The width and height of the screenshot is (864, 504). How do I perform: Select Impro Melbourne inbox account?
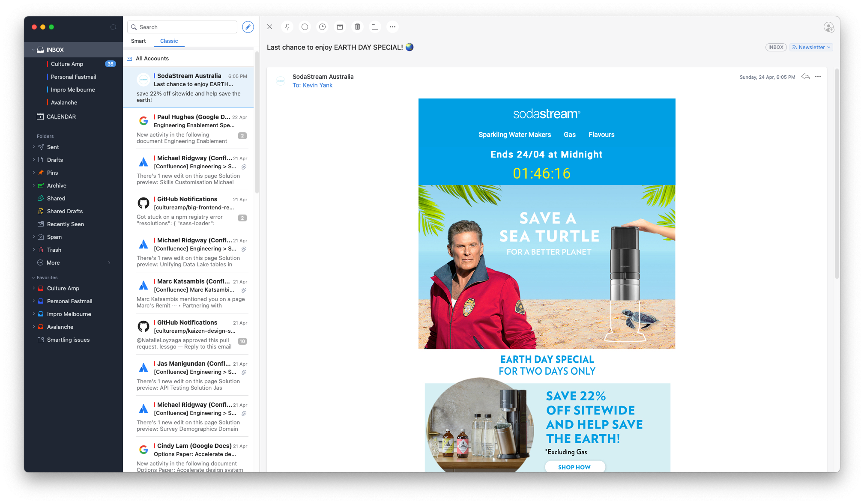(73, 89)
